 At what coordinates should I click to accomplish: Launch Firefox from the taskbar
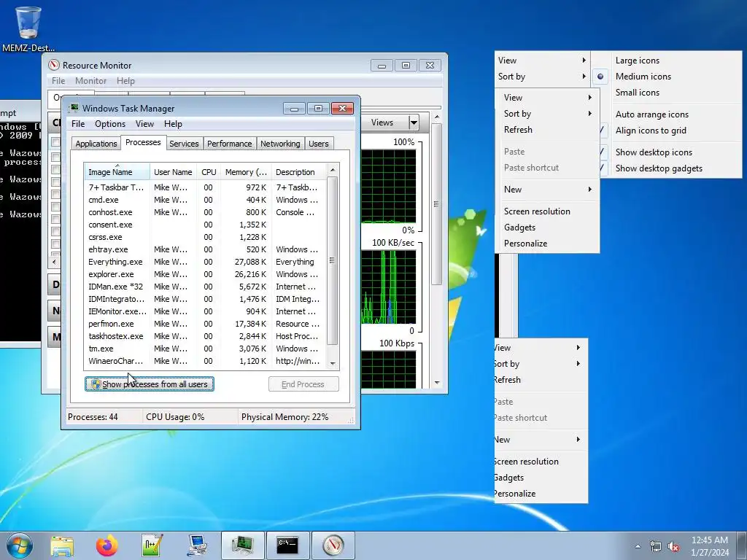[107, 545]
